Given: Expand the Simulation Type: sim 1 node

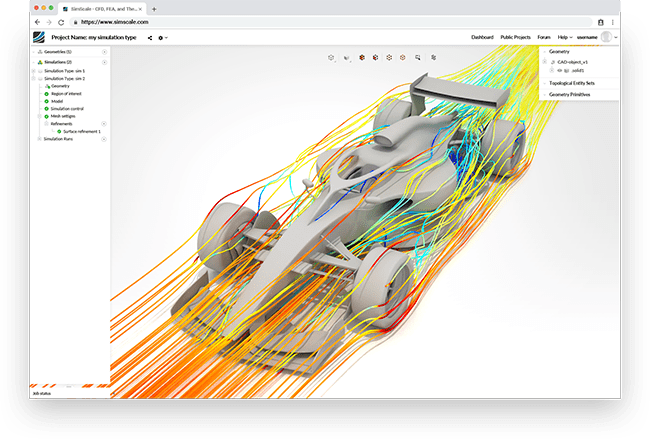Looking at the screenshot, I should coord(34,71).
